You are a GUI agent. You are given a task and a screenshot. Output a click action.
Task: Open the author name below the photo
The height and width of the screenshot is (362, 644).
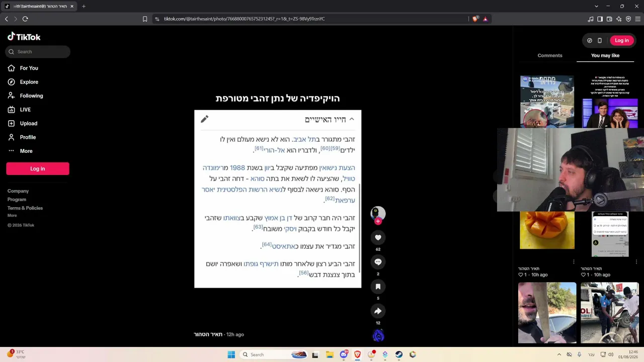click(x=208, y=334)
